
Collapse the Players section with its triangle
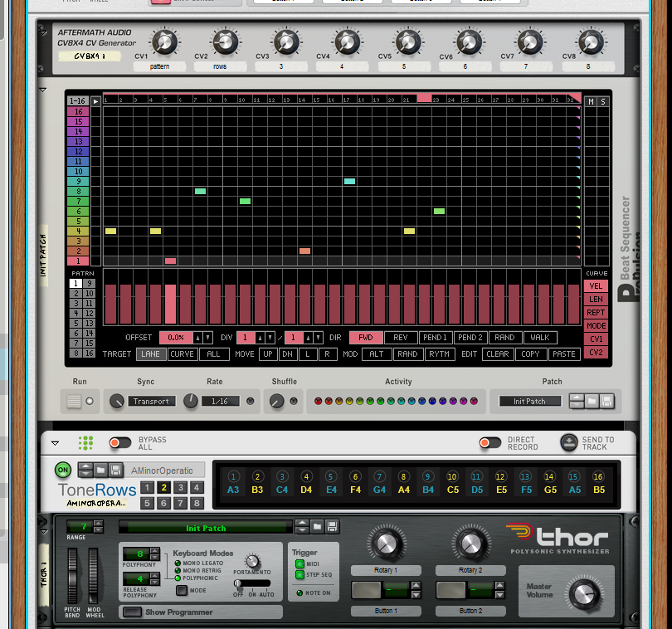tap(55, 443)
